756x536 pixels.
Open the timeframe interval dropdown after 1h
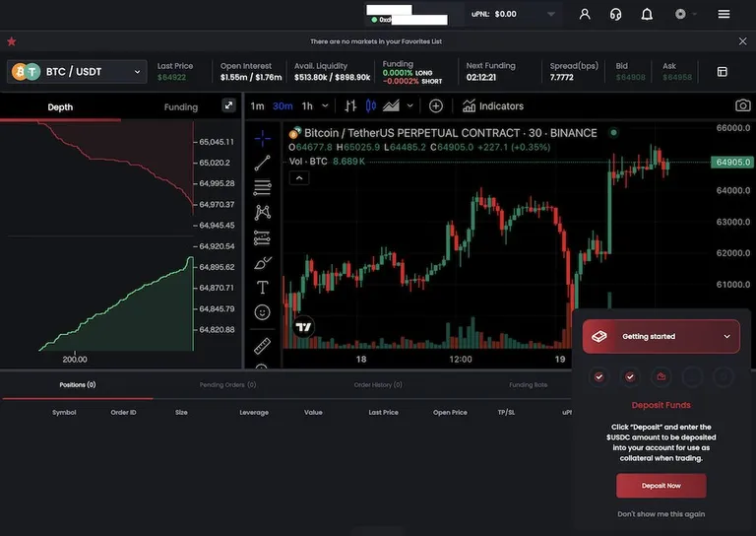[326, 105]
